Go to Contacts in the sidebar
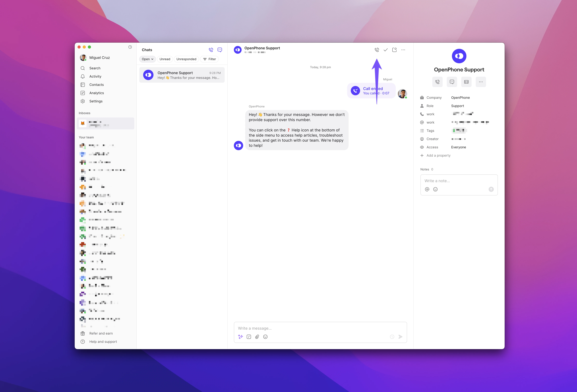This screenshot has height=392, width=577. pyautogui.click(x=96, y=85)
